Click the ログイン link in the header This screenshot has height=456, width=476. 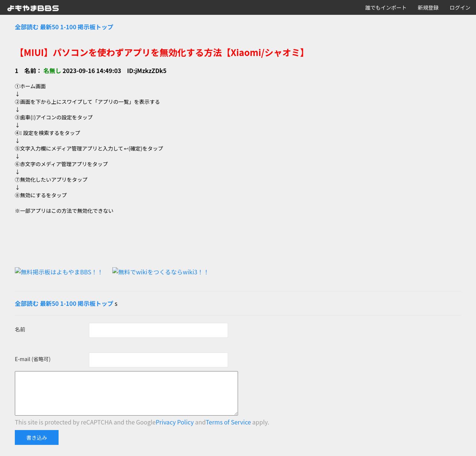(460, 8)
